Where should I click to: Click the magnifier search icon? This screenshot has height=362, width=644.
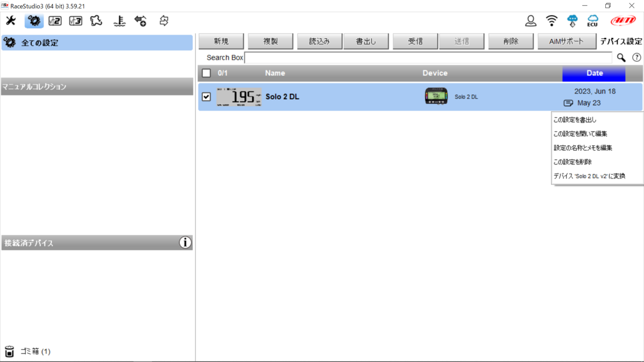point(621,57)
